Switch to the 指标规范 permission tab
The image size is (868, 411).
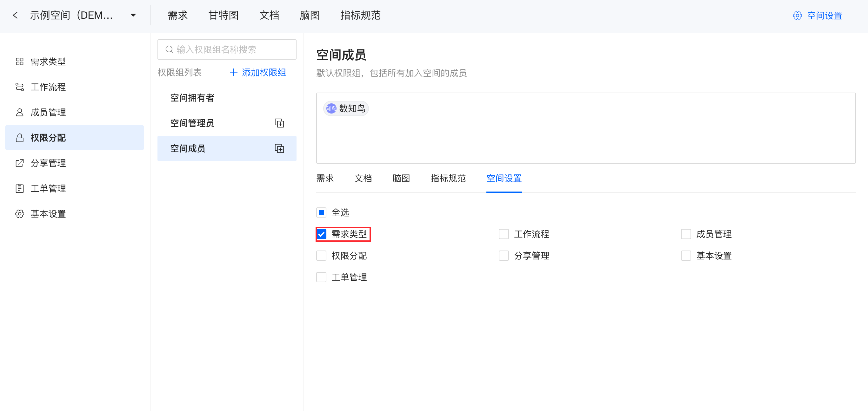tap(448, 179)
